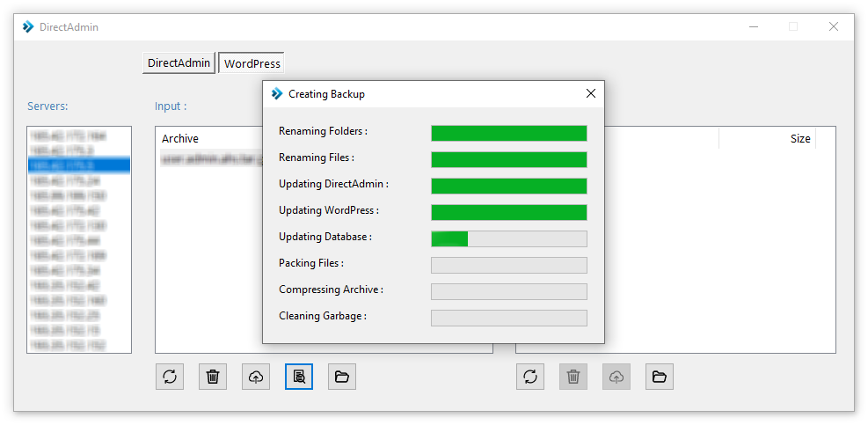Click the DirectAdmin logo in the main title bar
Screen dimensions: 868x425
pyautogui.click(x=28, y=26)
